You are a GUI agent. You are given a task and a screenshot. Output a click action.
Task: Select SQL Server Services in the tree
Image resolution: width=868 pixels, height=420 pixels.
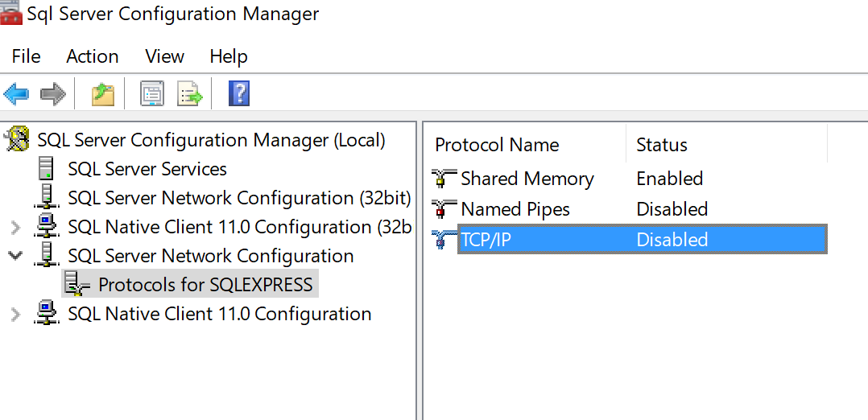(x=147, y=168)
